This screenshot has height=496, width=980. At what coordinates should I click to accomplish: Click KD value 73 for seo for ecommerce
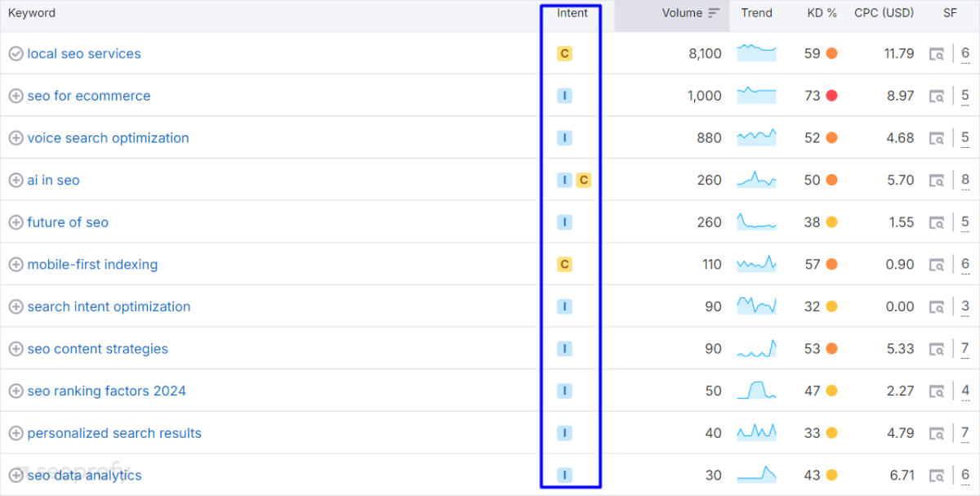812,96
